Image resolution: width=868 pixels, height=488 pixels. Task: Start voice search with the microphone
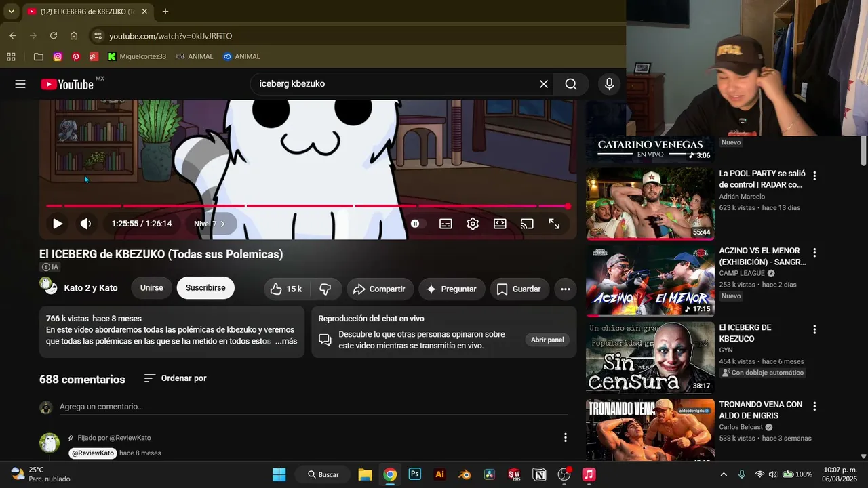609,84
